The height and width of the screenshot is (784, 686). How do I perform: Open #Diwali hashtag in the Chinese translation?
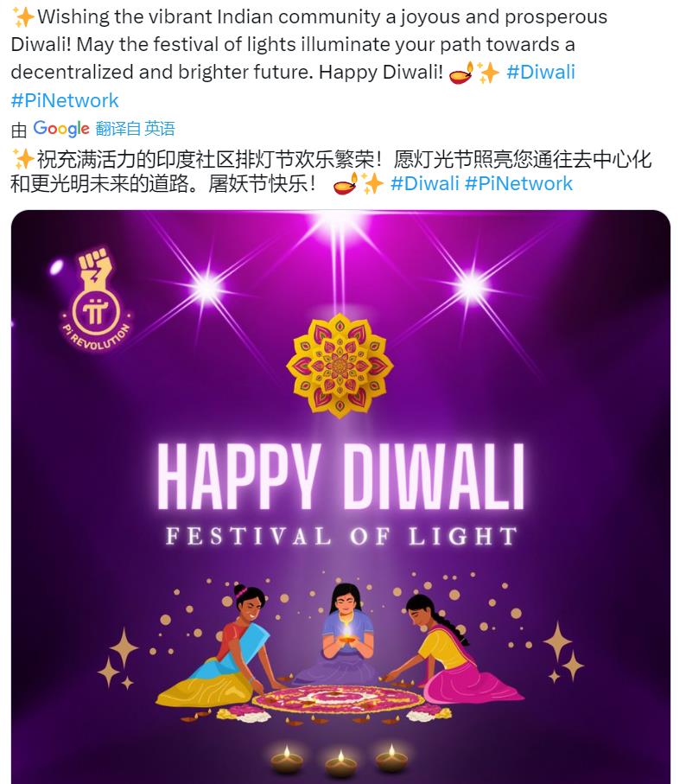(x=424, y=183)
